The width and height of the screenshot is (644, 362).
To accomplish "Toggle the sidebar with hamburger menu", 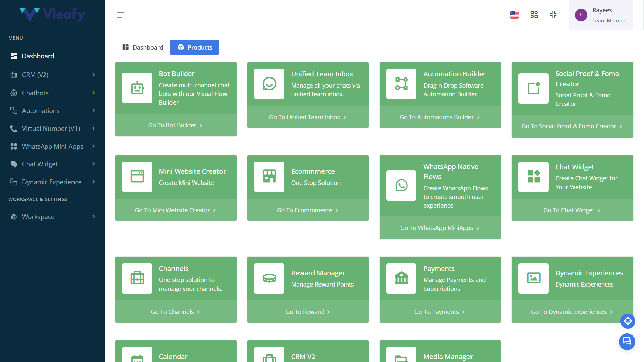I will (121, 15).
